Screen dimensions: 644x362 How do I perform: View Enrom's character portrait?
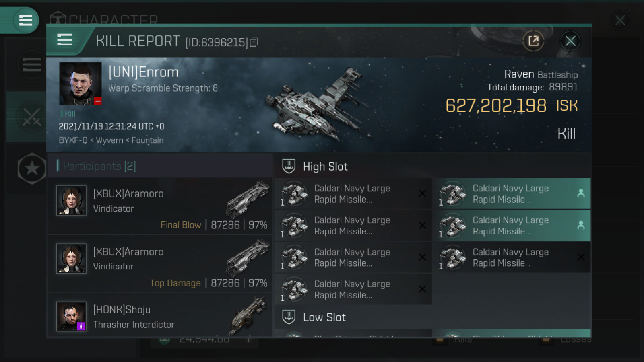pos(80,84)
